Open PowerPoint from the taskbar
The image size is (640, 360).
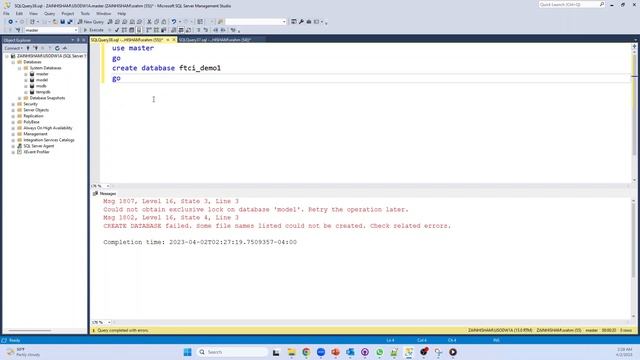pos(336,352)
